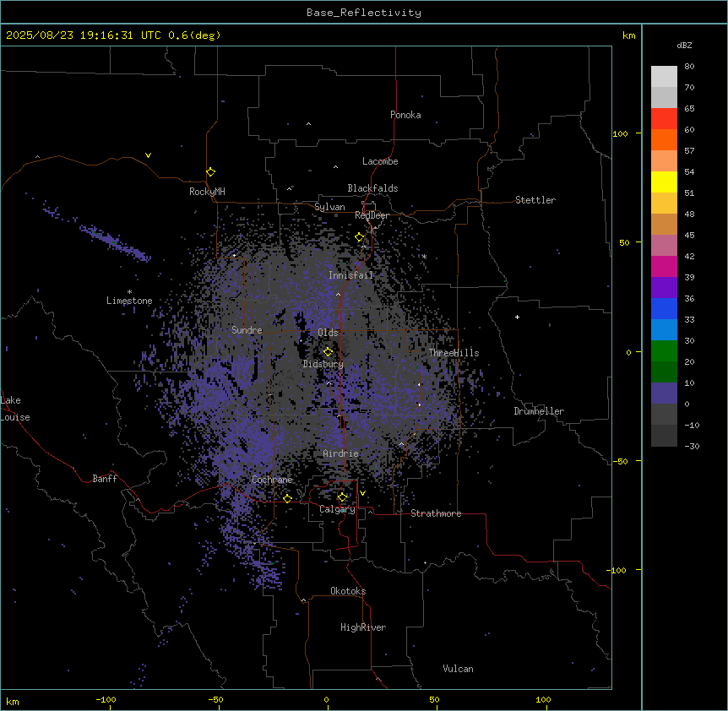Click the RockyMH label

[207, 192]
